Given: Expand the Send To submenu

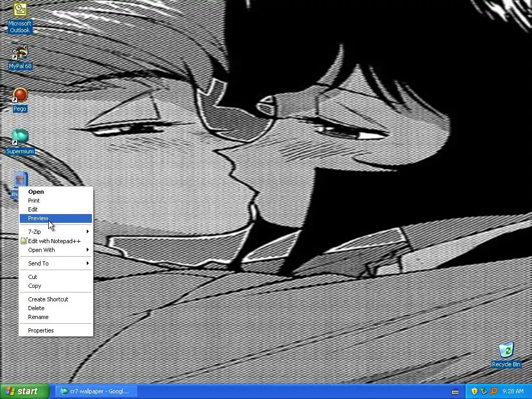Looking at the screenshot, I should click(x=56, y=263).
